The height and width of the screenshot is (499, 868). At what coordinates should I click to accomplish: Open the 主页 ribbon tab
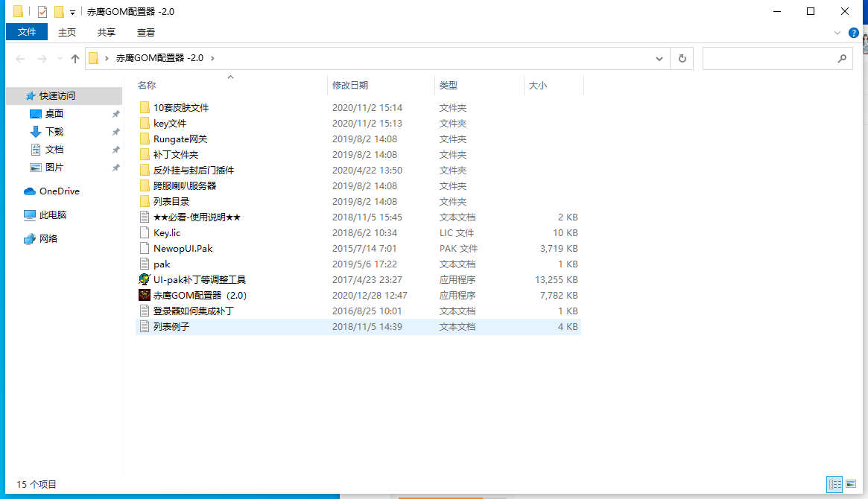point(67,32)
